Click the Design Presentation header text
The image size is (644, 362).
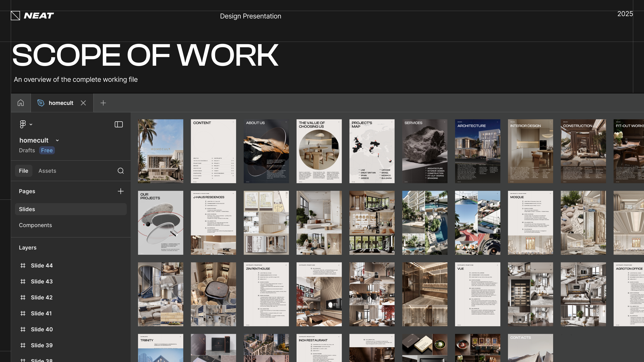(251, 16)
